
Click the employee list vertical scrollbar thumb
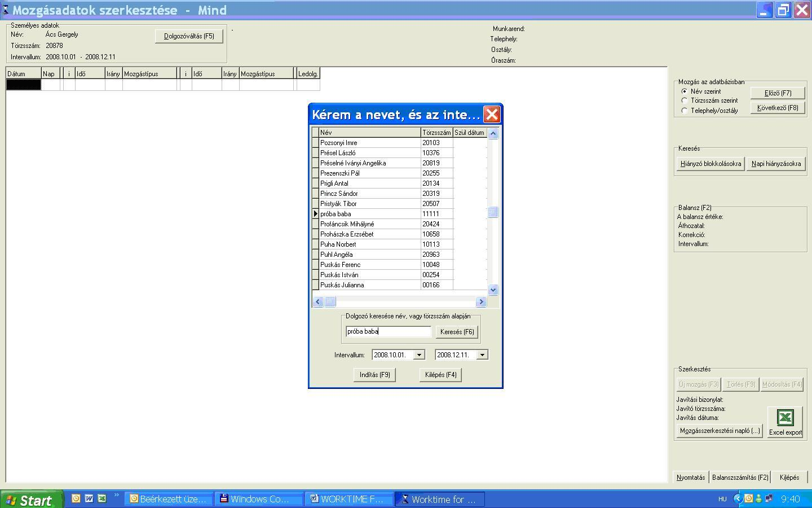click(x=493, y=212)
